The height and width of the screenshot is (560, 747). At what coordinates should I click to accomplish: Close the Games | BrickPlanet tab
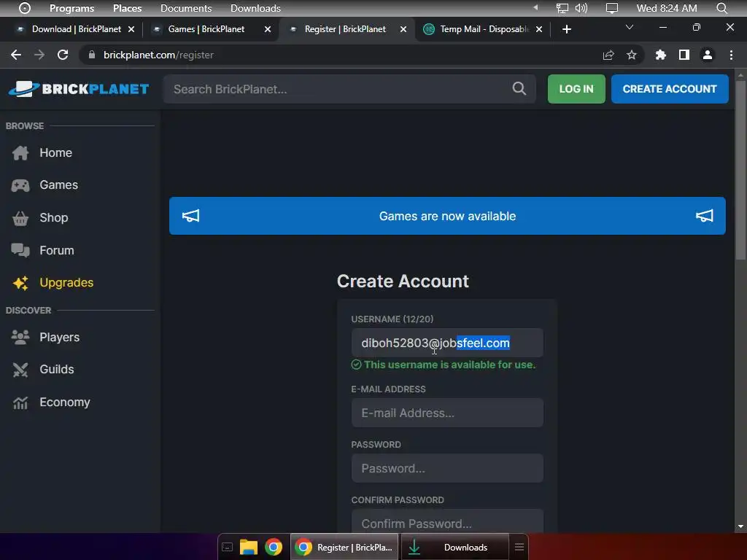point(268,29)
